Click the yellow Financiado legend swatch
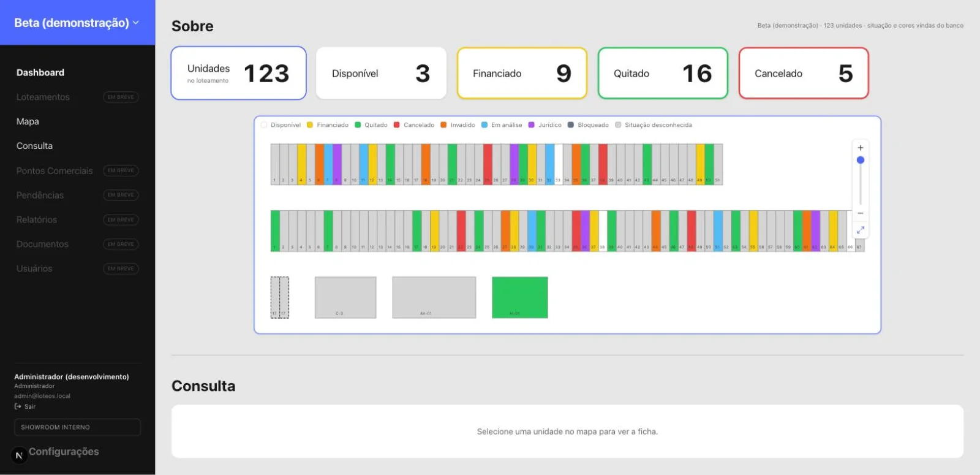The height and width of the screenshot is (475, 980). (x=310, y=125)
